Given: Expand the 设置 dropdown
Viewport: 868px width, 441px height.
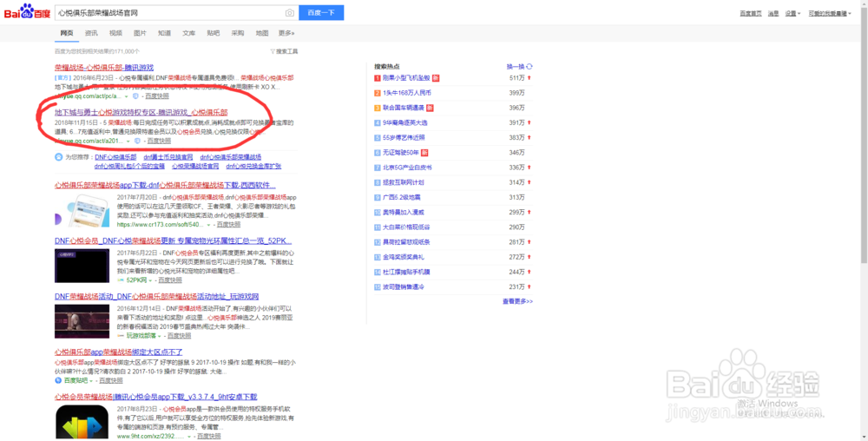Looking at the screenshot, I should tap(792, 13).
